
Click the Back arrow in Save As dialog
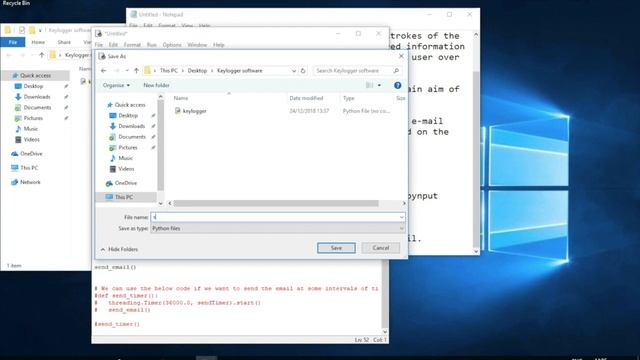[x=104, y=71]
